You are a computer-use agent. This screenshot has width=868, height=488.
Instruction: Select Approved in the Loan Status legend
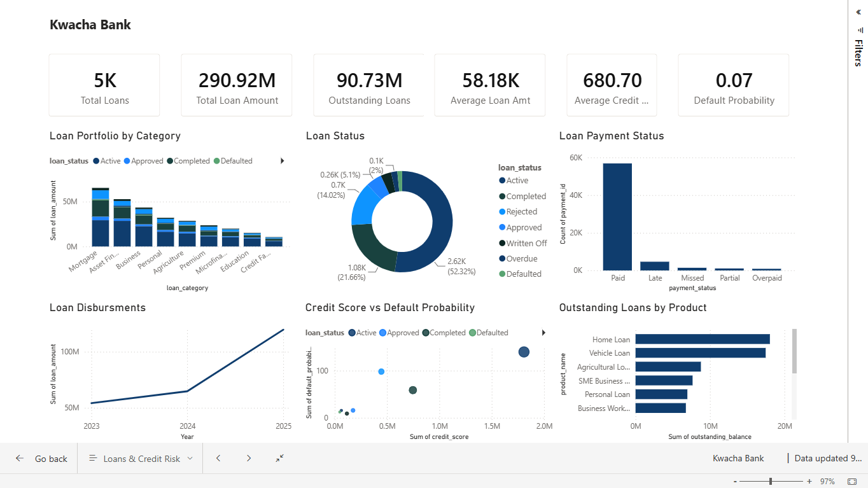(x=521, y=228)
